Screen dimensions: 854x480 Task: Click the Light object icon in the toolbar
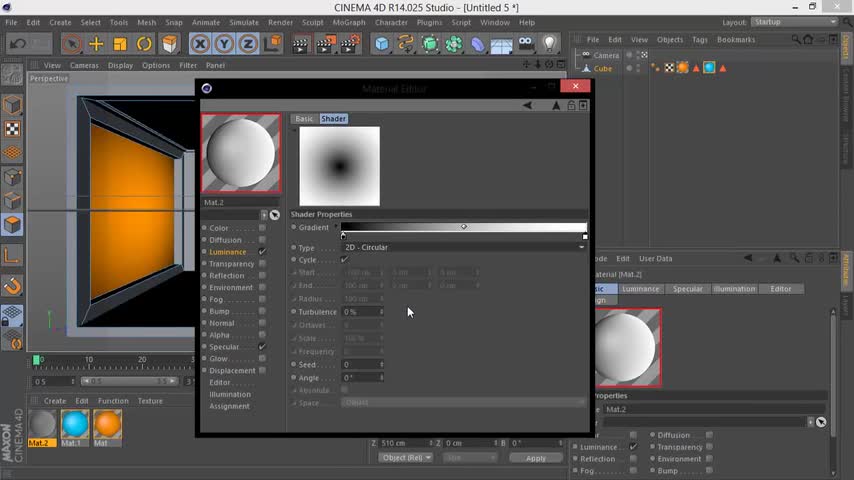[x=549, y=44]
